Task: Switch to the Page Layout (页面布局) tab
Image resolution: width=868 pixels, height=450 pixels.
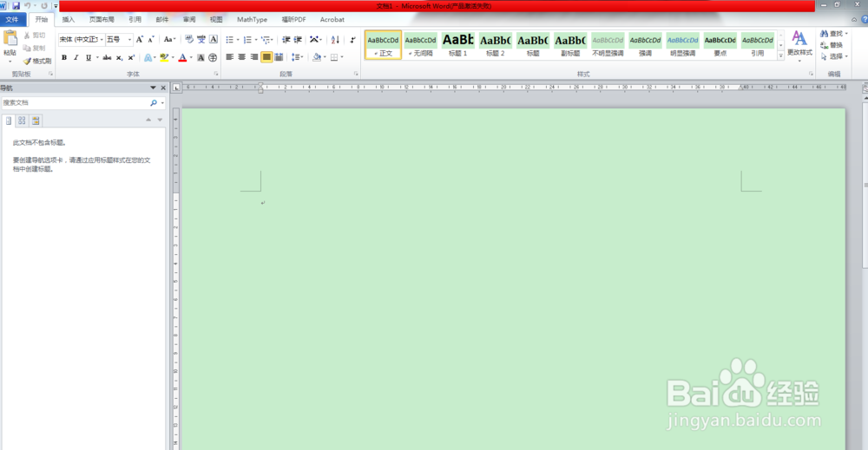Action: coord(102,19)
